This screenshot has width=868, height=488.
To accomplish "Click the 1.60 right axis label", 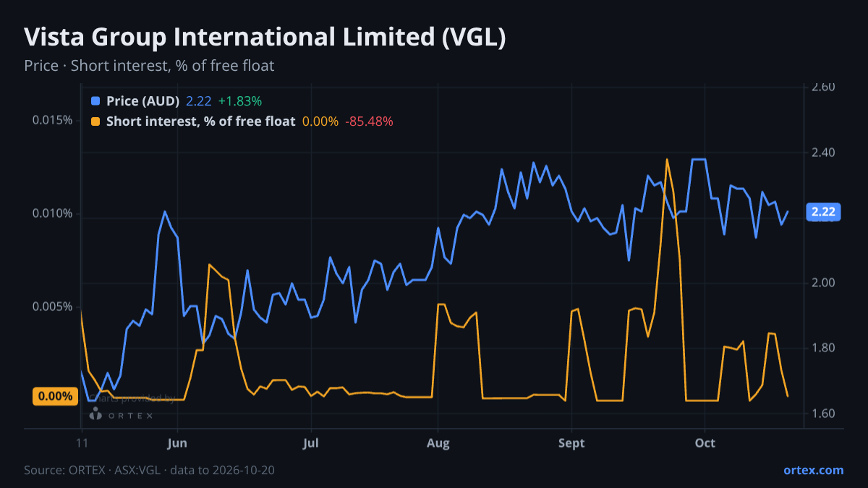I will (823, 414).
